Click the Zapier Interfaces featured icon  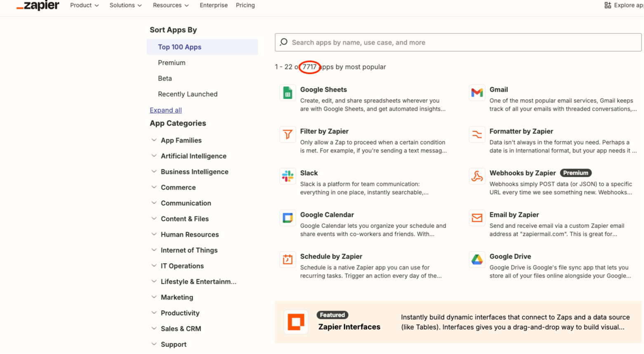296,322
